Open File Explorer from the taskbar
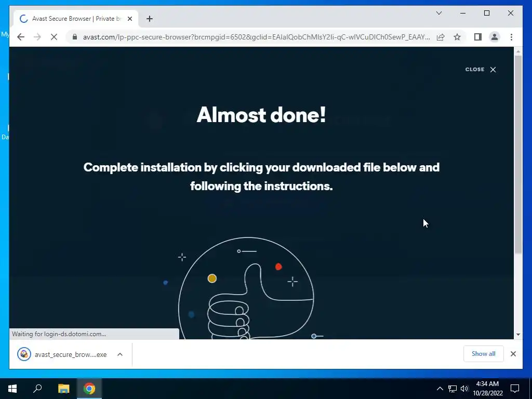532x399 pixels. click(x=63, y=389)
